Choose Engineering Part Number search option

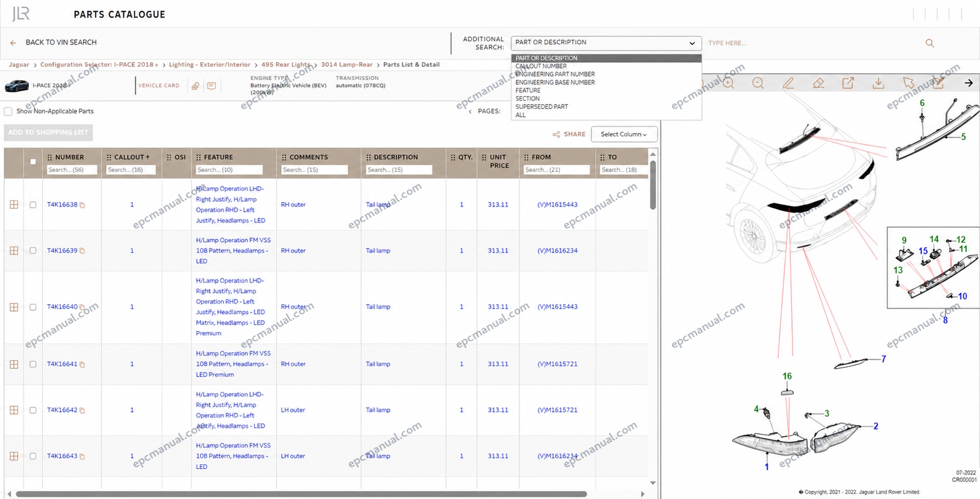(555, 74)
